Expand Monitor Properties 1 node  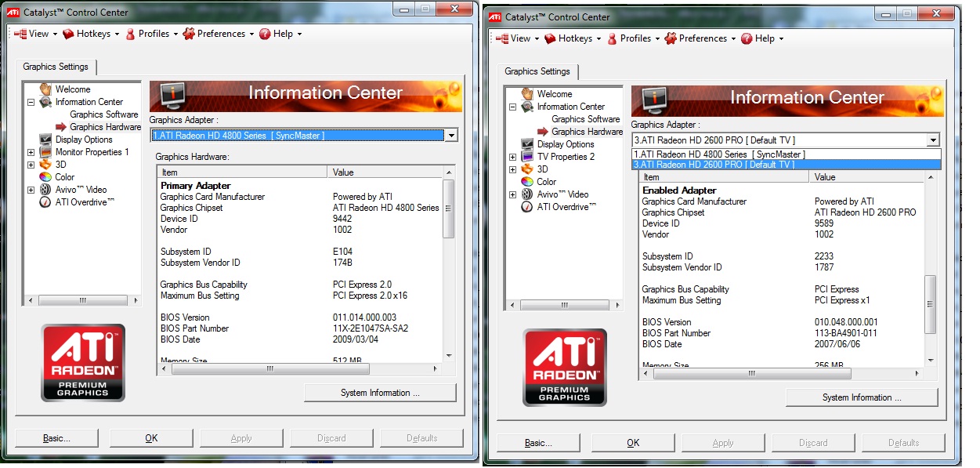pos(31,152)
